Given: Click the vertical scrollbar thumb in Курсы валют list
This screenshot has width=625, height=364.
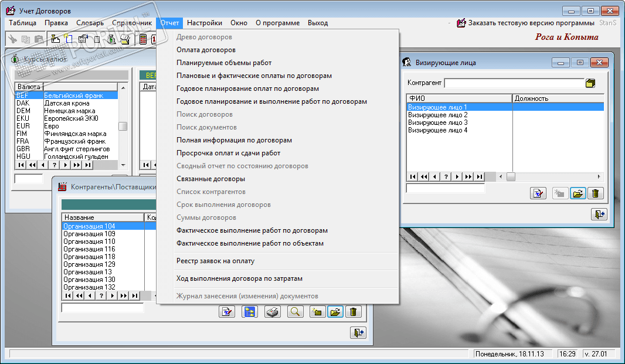Looking at the screenshot, I should [x=123, y=126].
